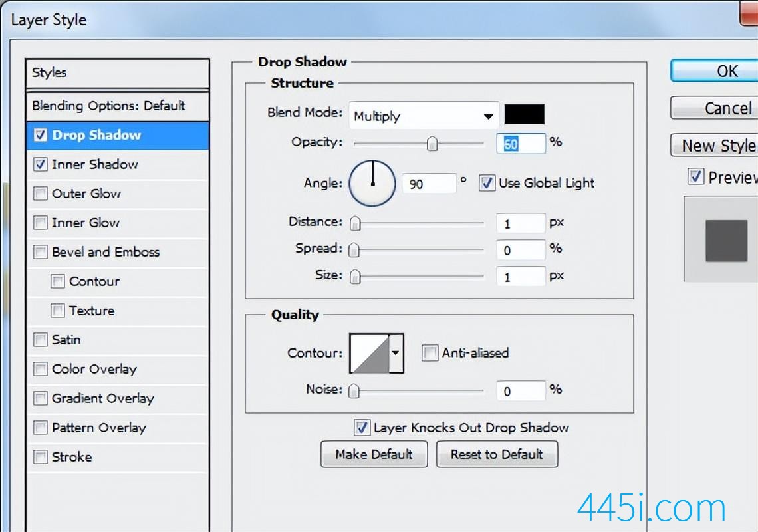Enable the Inner Glow checkbox
This screenshot has width=758, height=532.
pyautogui.click(x=41, y=223)
